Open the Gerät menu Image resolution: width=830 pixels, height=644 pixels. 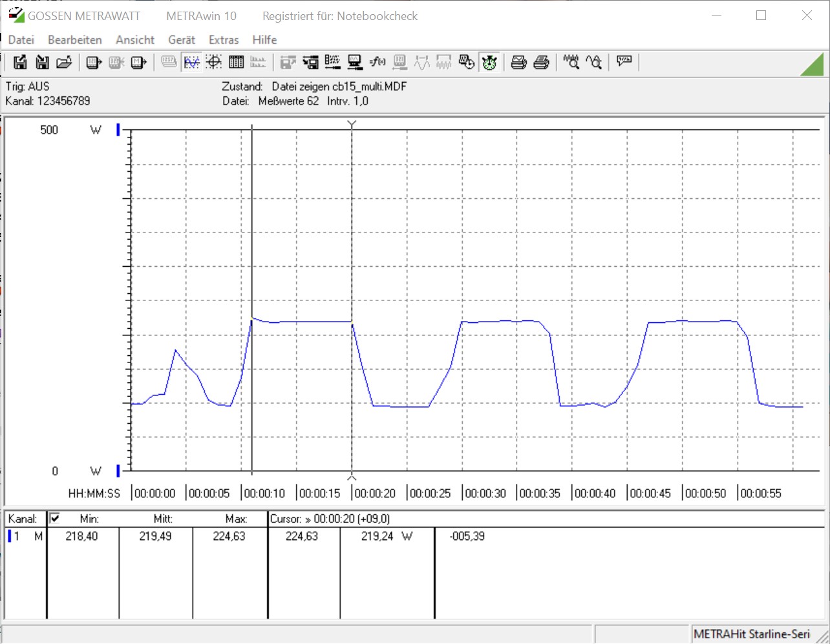tap(182, 39)
